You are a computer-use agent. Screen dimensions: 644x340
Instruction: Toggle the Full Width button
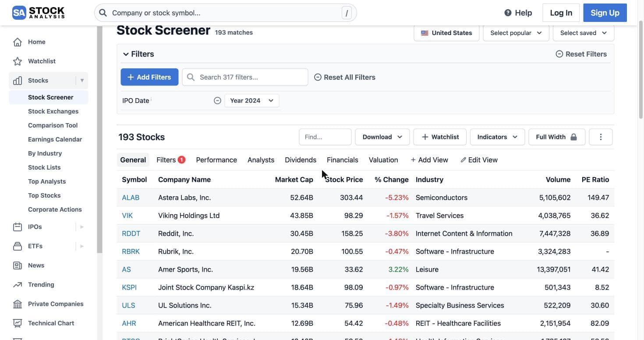556,137
